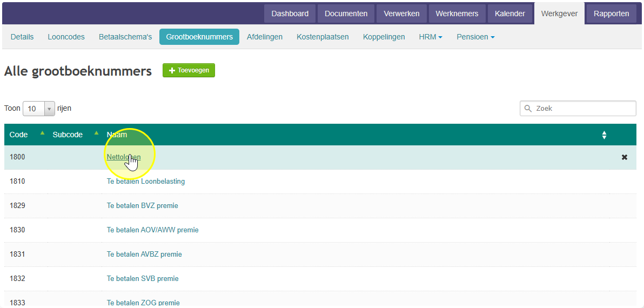644x308 pixels.
Task: Click the search magnifier icon
Action: click(x=528, y=109)
